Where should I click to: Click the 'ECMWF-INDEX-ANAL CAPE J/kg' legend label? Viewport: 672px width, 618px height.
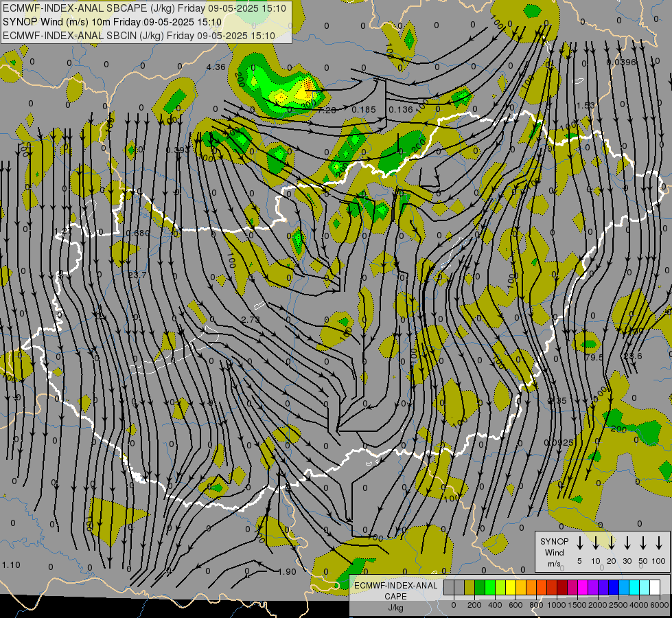pos(395,597)
